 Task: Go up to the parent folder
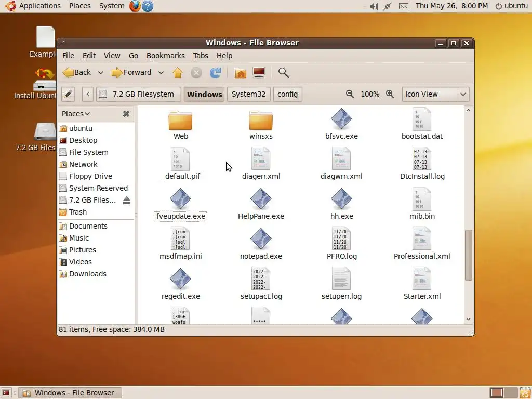tap(178, 73)
